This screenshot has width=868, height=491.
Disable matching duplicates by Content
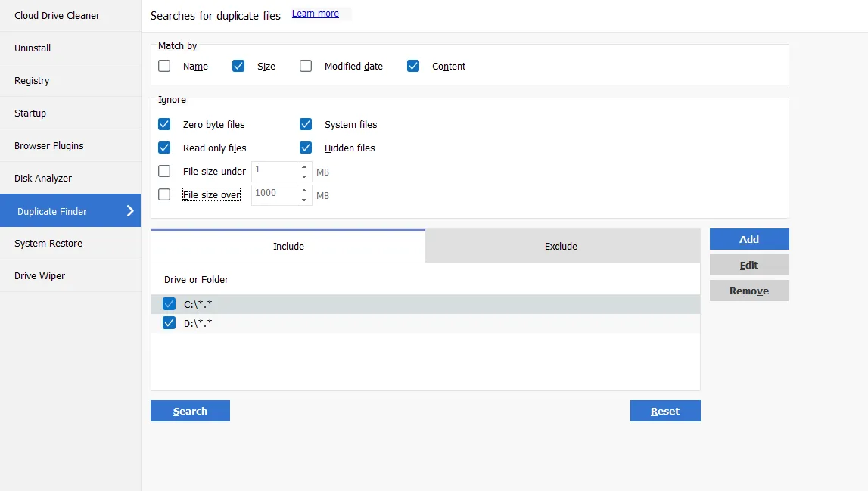413,66
